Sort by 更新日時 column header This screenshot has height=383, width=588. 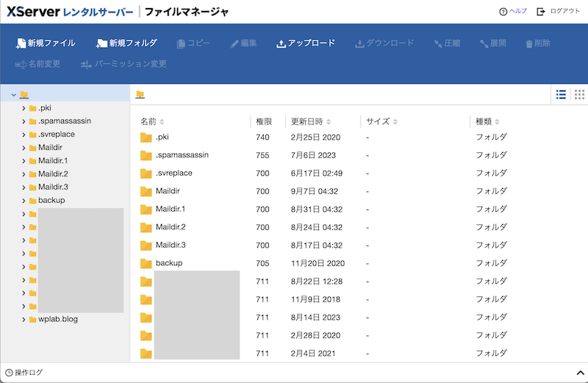(310, 121)
